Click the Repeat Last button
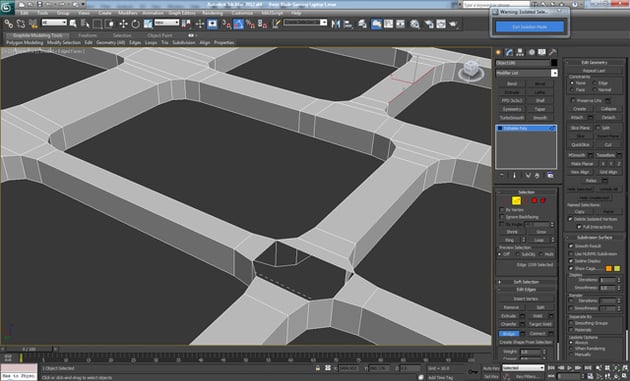This screenshot has height=381, width=630. [x=594, y=71]
